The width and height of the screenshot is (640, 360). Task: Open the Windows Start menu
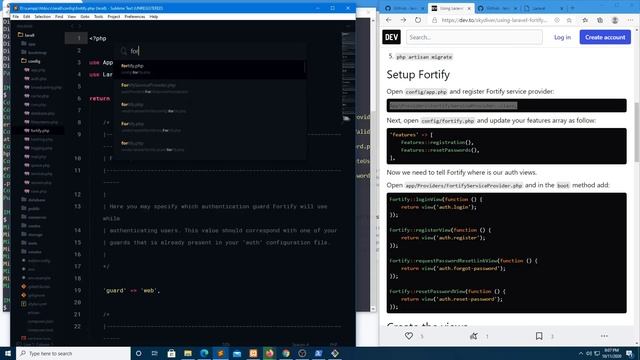click(x=7, y=353)
